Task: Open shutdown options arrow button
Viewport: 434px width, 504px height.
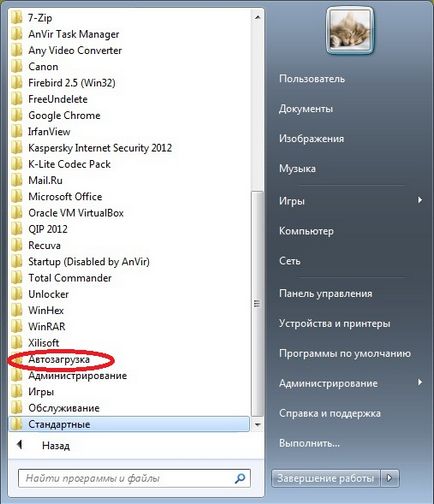Action: point(389,478)
